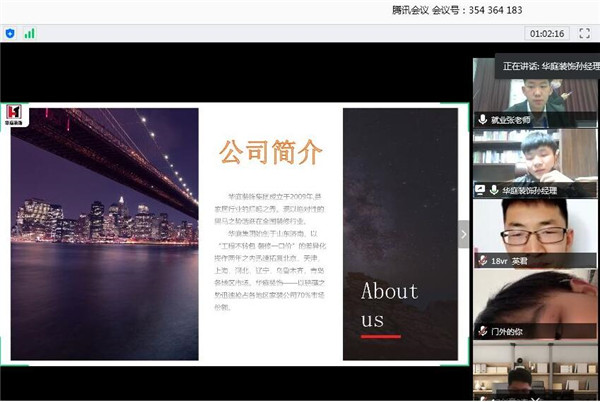Click muted microphone icon of 门外的你

[482, 330]
